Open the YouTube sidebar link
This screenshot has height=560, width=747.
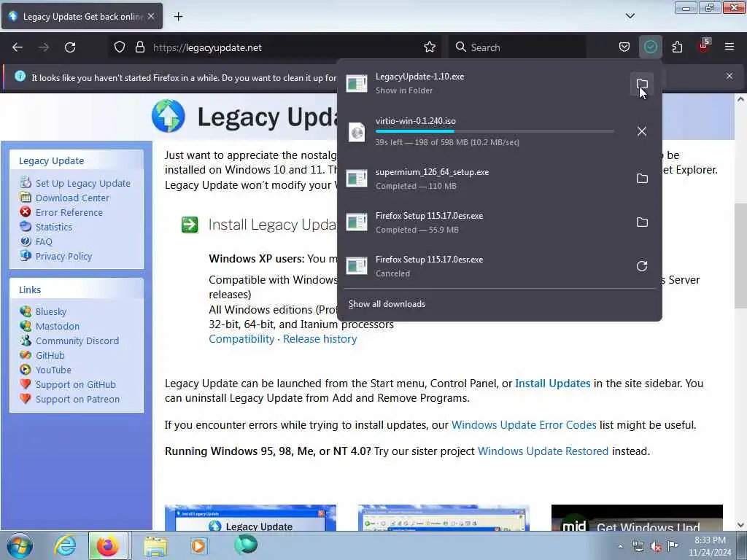[53, 370]
